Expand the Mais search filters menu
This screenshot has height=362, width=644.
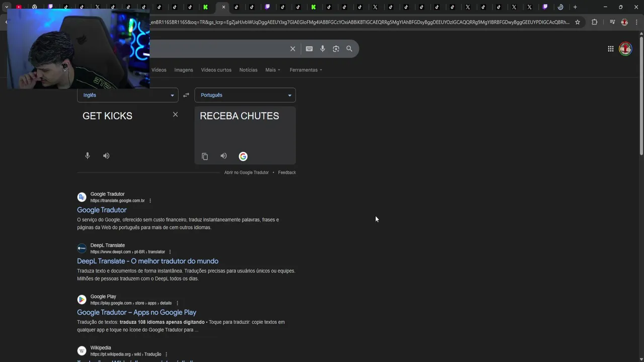(273, 70)
